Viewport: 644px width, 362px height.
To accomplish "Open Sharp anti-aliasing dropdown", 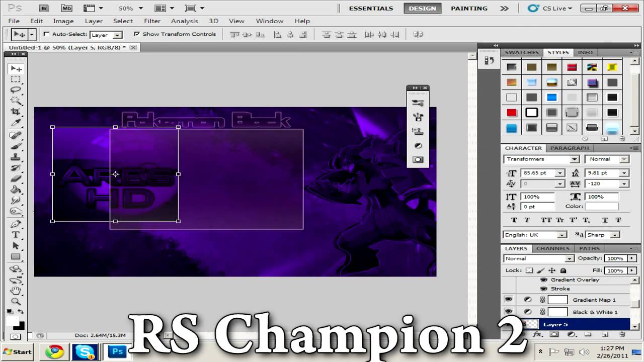I will point(615,235).
